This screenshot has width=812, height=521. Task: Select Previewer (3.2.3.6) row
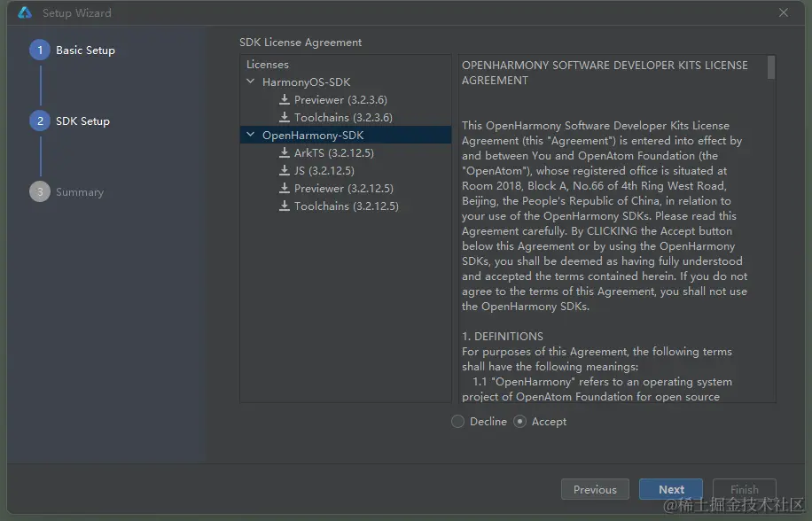(346, 99)
